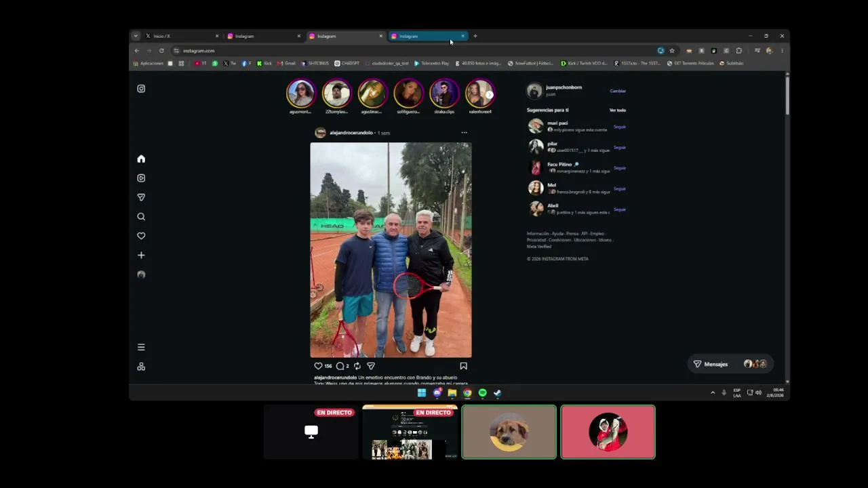Screen dimensions: 868x488
Task: Open Spotify from the taskbar
Action: (482, 393)
